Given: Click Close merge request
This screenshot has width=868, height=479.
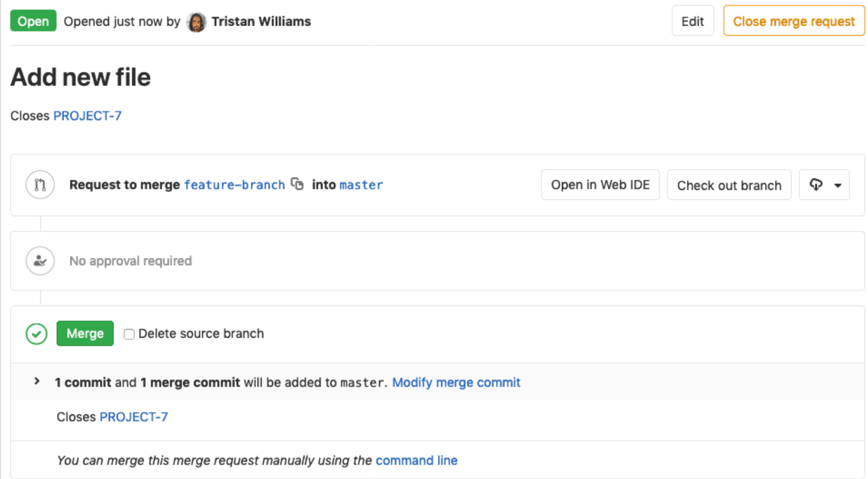Looking at the screenshot, I should [794, 21].
